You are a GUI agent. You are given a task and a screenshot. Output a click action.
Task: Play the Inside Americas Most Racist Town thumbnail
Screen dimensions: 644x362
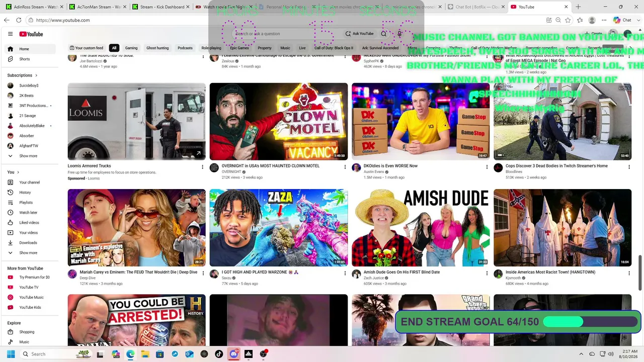click(x=562, y=228)
